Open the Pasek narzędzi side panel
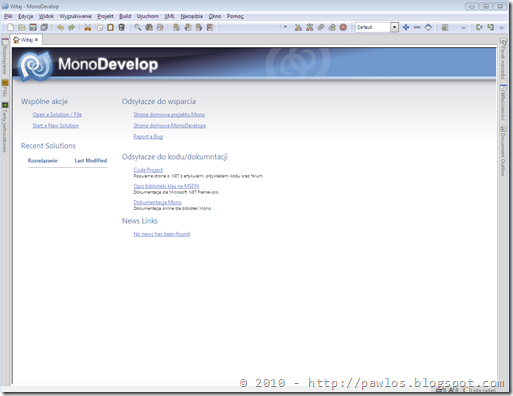 pyautogui.click(x=503, y=59)
